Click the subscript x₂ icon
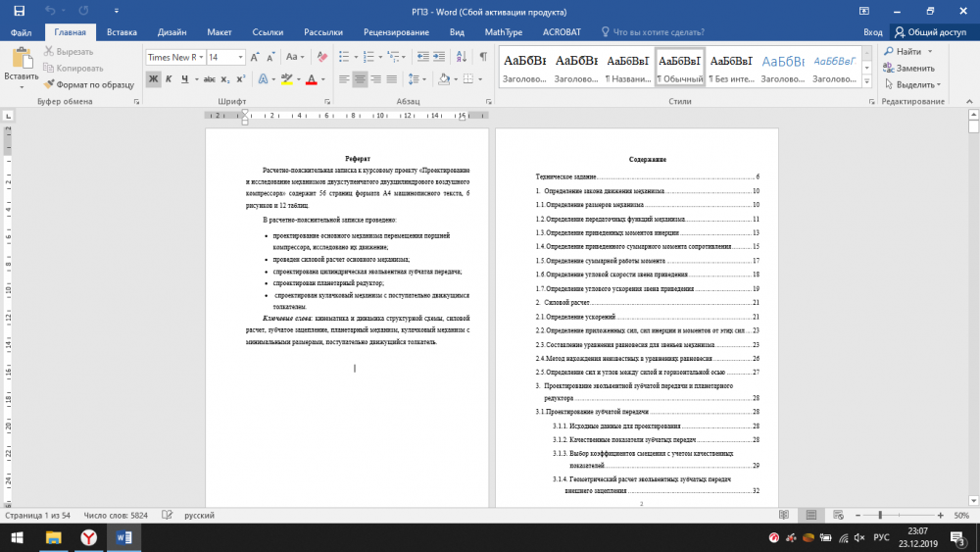The width and height of the screenshot is (980, 552). 225,79
